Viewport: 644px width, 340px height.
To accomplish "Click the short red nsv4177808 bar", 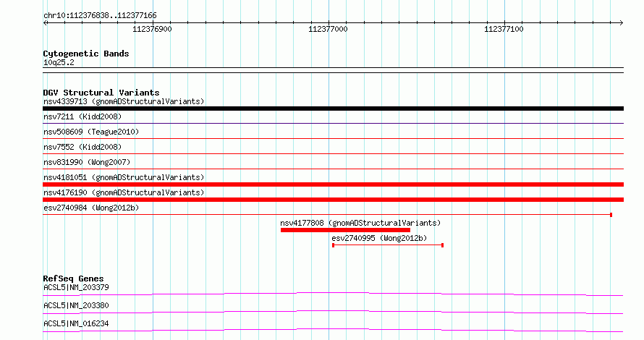I will pyautogui.click(x=345, y=230).
